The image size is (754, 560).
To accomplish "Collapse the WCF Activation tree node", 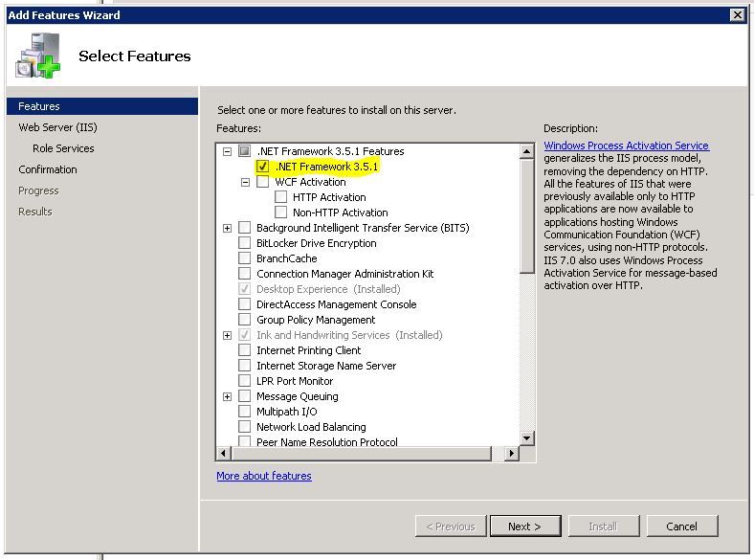I will [245, 182].
